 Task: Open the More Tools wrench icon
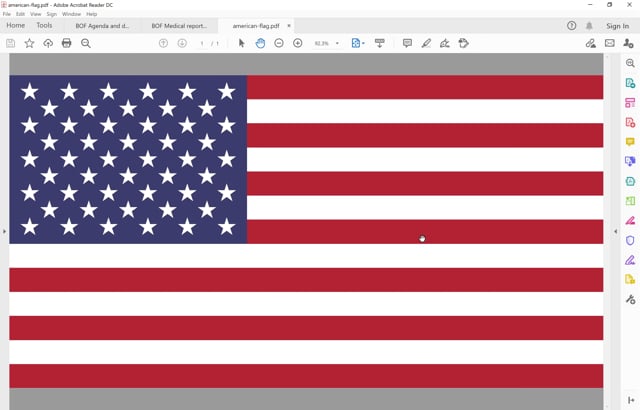coord(630,299)
